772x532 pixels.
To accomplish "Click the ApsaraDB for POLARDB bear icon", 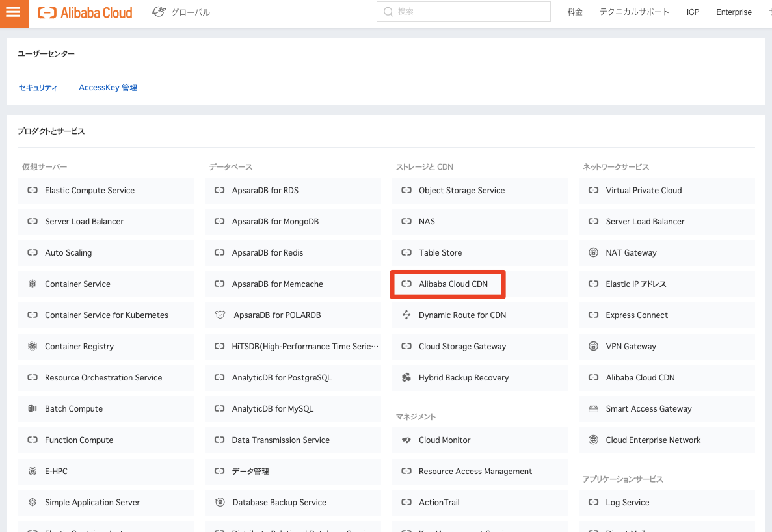I will (x=220, y=315).
